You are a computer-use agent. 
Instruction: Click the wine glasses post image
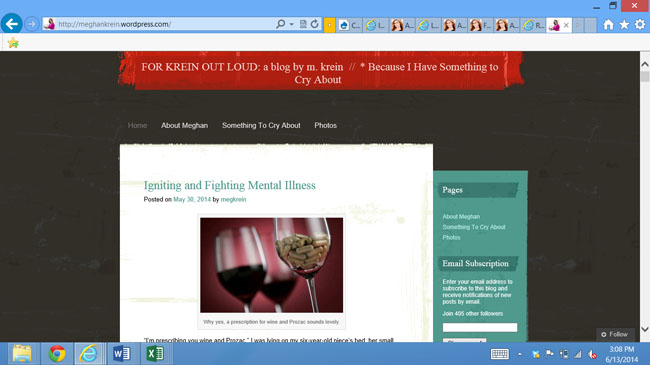[272, 265]
